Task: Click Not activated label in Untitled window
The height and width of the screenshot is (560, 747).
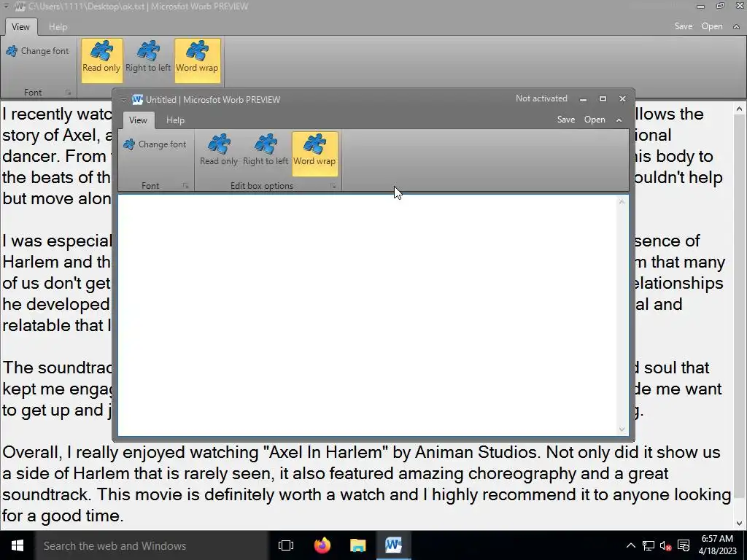Action: click(541, 98)
